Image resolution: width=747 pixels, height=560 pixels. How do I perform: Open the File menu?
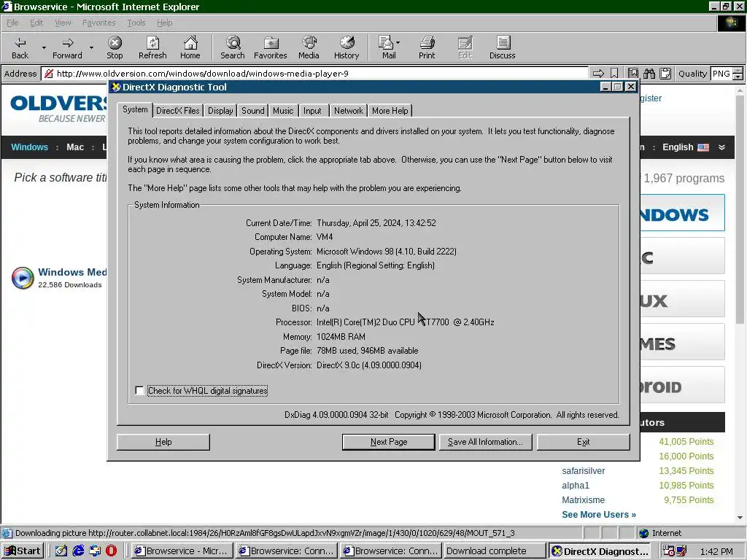(13, 23)
